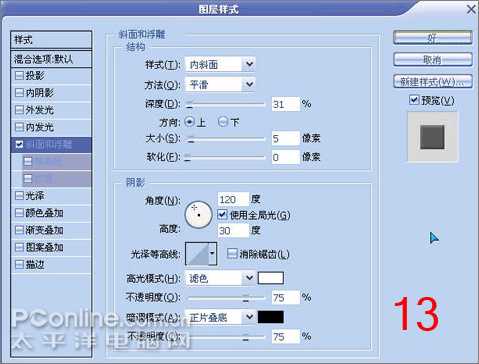Select the 下 down direction radio button
Viewport: 479px width, 364px height.
click(x=223, y=122)
